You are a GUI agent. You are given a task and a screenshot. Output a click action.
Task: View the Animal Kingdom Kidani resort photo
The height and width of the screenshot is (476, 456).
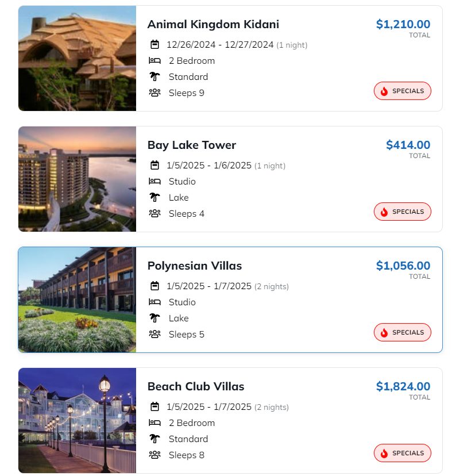77,58
